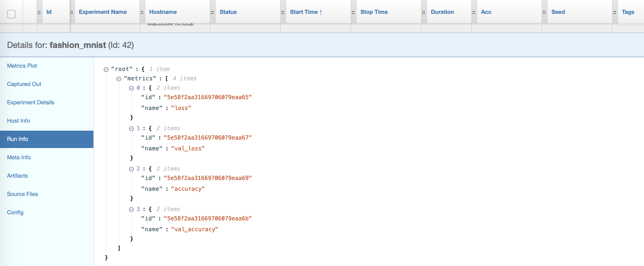Toggle the select-all runs checkbox
Image resolution: width=644 pixels, height=266 pixels.
tap(11, 14)
